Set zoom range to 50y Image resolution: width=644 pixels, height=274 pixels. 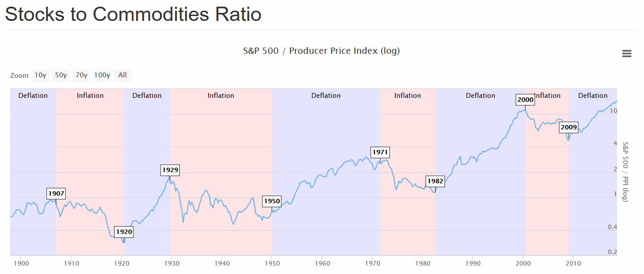click(61, 75)
